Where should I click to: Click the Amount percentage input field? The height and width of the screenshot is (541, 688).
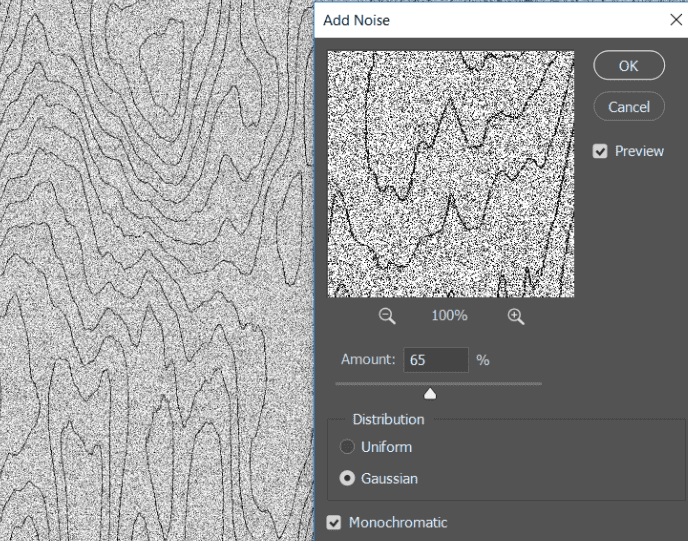point(436,360)
